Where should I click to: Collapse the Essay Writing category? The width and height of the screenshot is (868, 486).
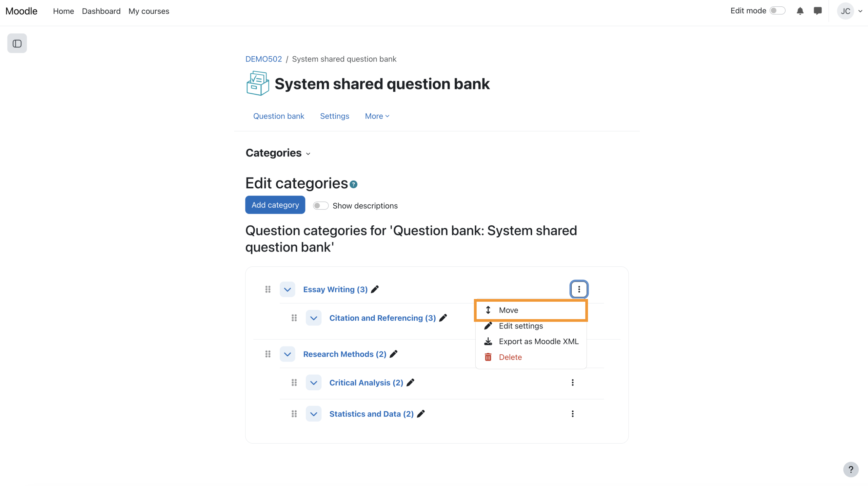(x=287, y=289)
